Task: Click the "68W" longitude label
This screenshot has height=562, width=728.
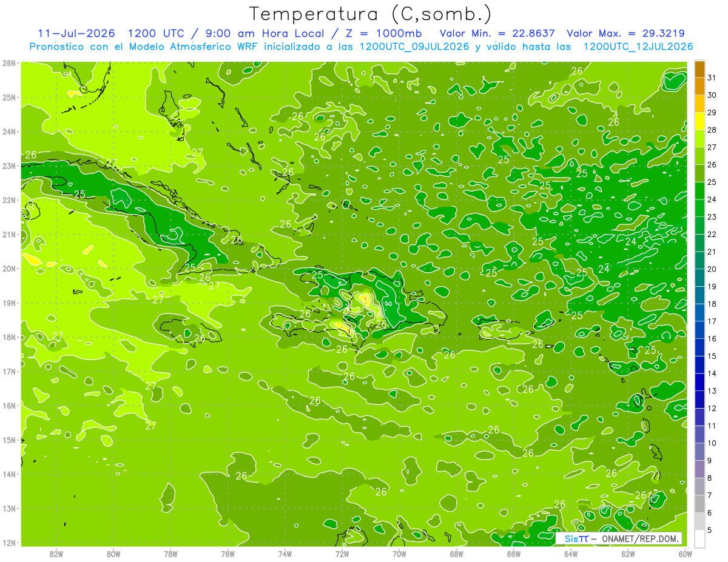Action: coord(457,554)
